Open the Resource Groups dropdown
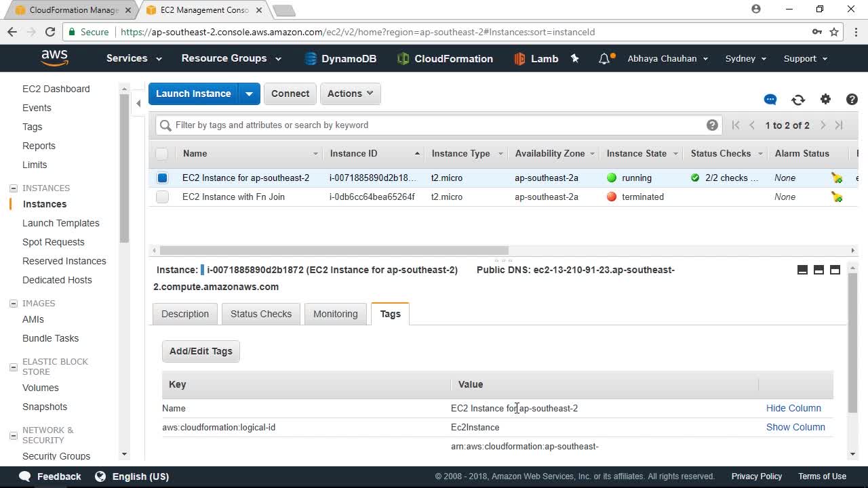This screenshot has height=488, width=868. click(231, 58)
